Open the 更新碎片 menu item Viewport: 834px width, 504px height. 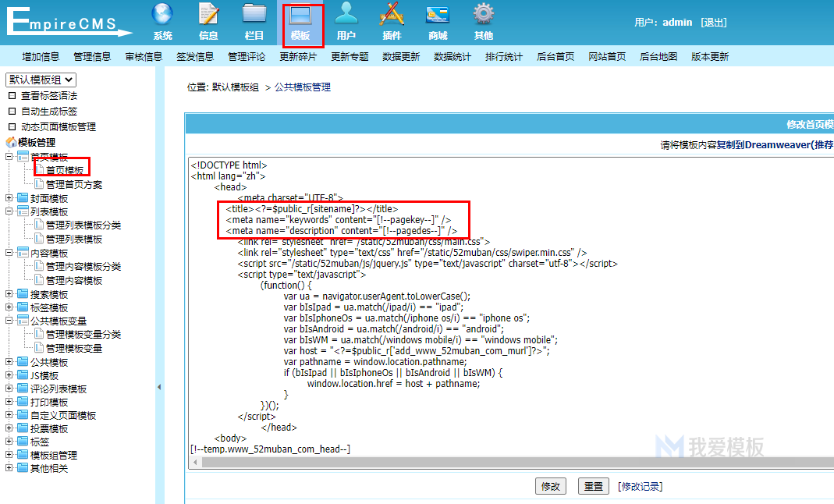(x=298, y=56)
